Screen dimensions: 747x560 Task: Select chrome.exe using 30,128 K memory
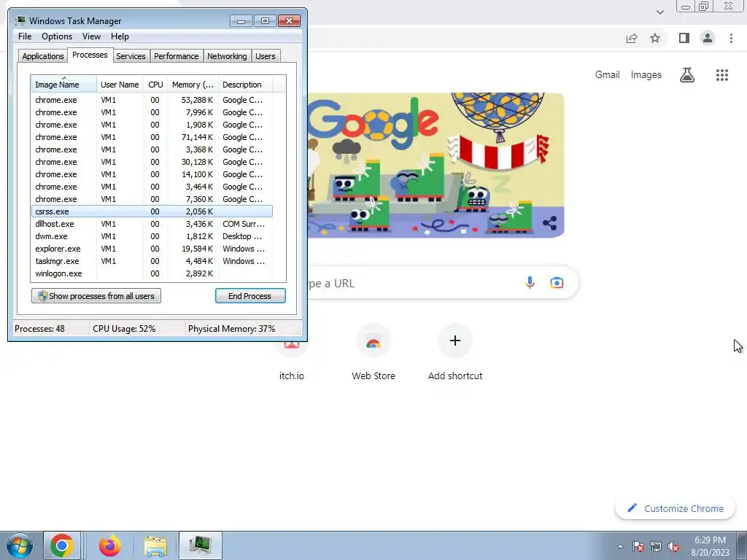152,162
